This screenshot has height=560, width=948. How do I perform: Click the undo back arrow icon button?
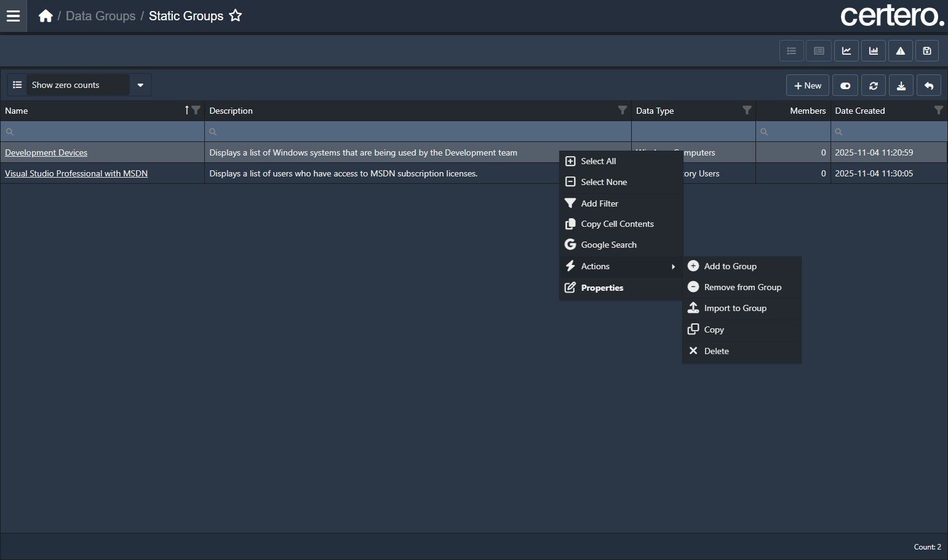click(x=929, y=85)
